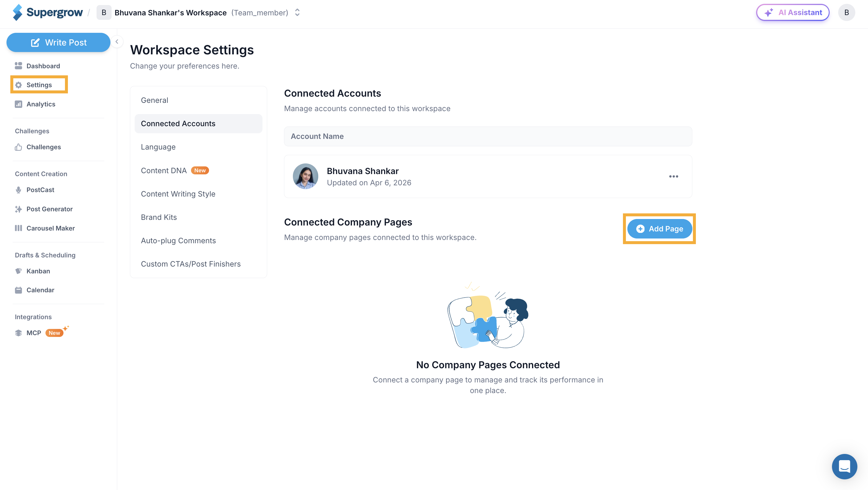Click the Write Post button
The height and width of the screenshot is (490, 868).
coord(58,43)
